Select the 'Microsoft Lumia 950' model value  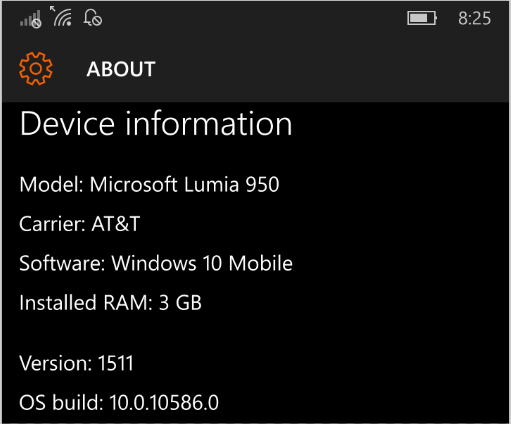(184, 184)
